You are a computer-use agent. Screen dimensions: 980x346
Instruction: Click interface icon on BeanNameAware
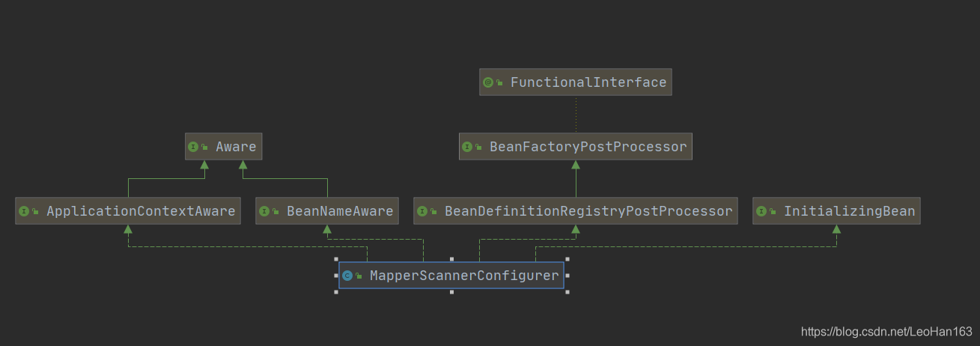(264, 211)
